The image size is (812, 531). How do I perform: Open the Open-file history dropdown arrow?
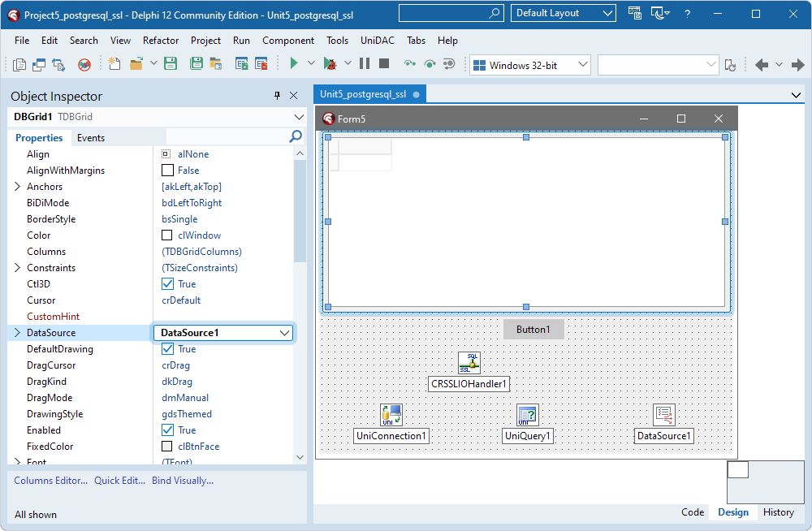pyautogui.click(x=153, y=63)
